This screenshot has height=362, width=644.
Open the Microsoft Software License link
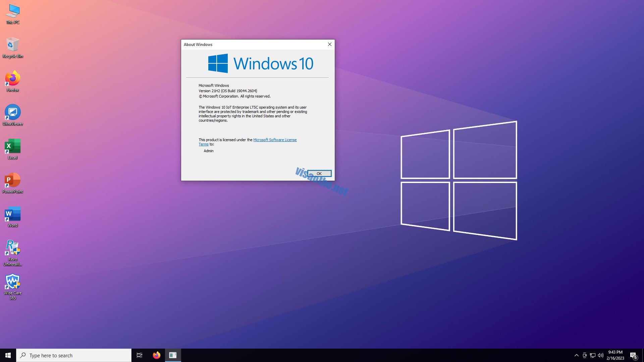(275, 140)
